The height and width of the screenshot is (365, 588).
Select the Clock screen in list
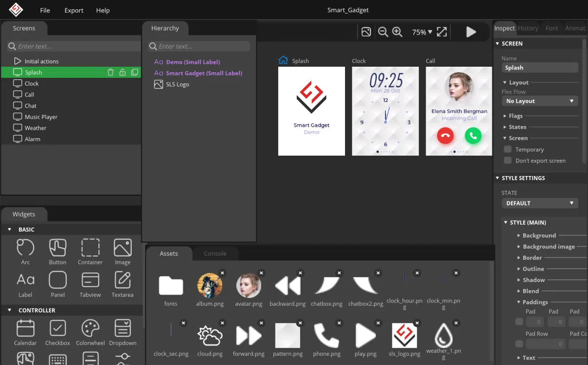pos(71,83)
